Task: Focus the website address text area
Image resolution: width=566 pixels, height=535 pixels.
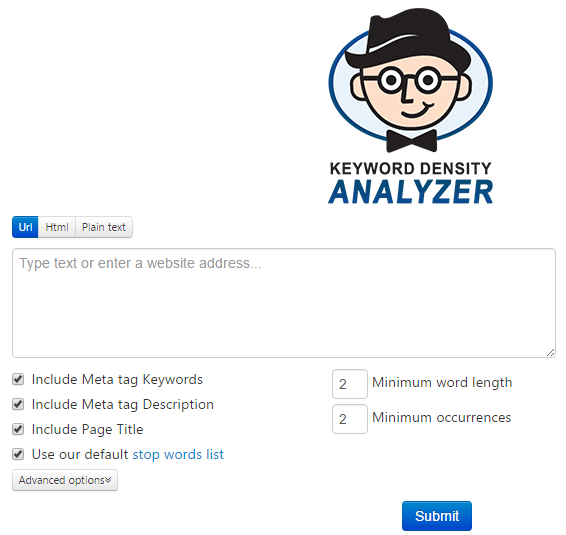Action: (284, 303)
